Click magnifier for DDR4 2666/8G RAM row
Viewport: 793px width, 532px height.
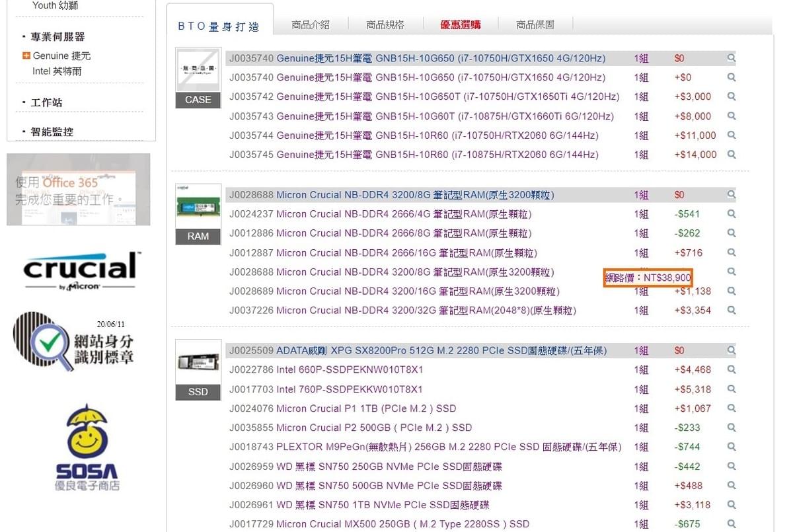732,233
